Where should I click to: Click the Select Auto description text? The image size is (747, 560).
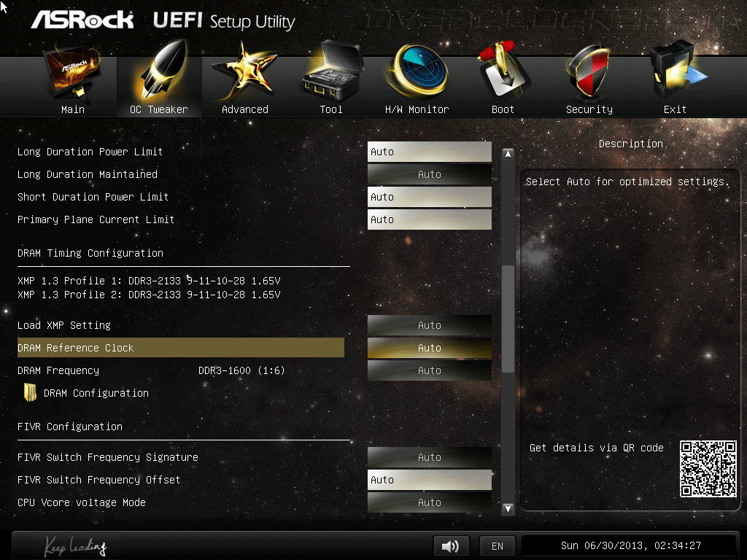click(x=627, y=182)
